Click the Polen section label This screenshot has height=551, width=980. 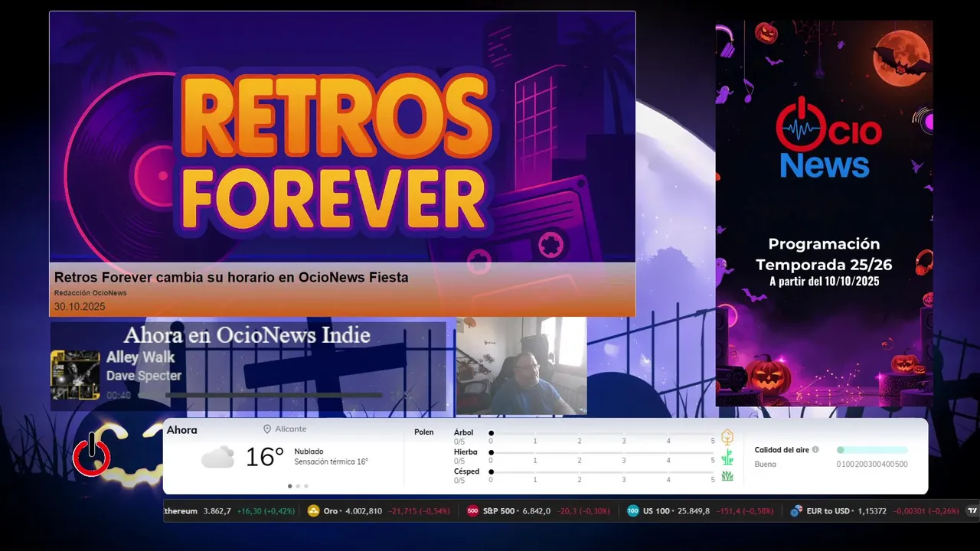coord(424,432)
